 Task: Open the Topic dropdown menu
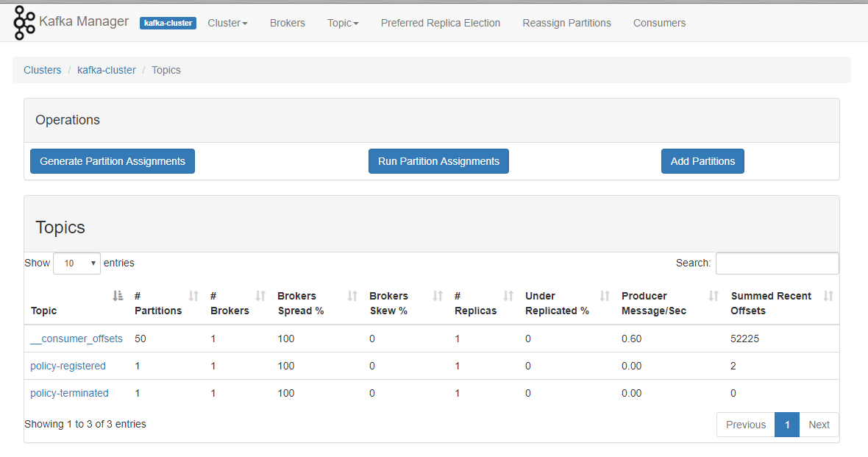(x=343, y=23)
